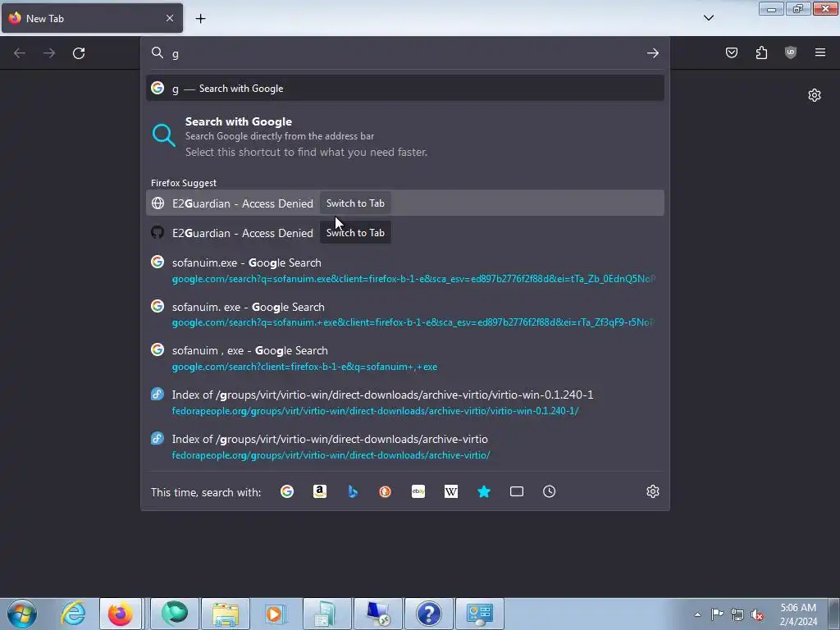Screen dimensions: 840x630
Task: Click the Action Center flag tray icon
Action: click(717, 614)
